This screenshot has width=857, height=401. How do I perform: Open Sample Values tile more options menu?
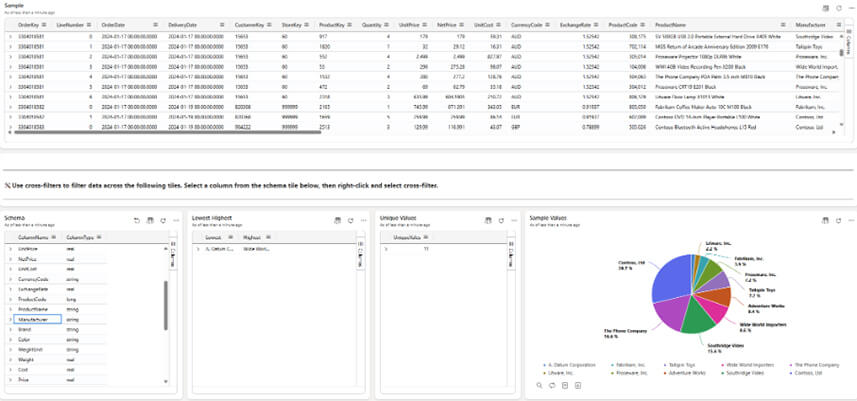click(851, 220)
